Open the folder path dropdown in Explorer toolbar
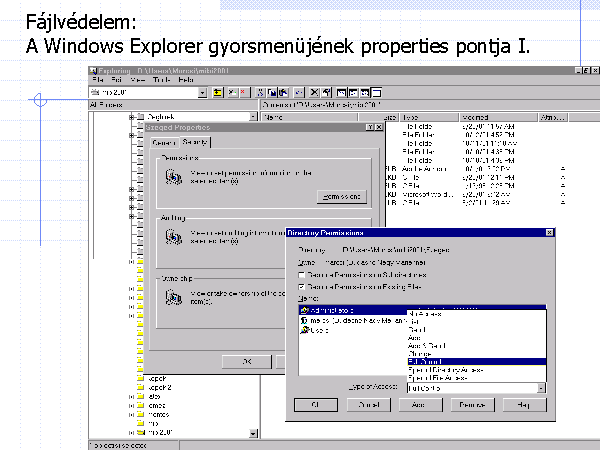 click(x=203, y=92)
